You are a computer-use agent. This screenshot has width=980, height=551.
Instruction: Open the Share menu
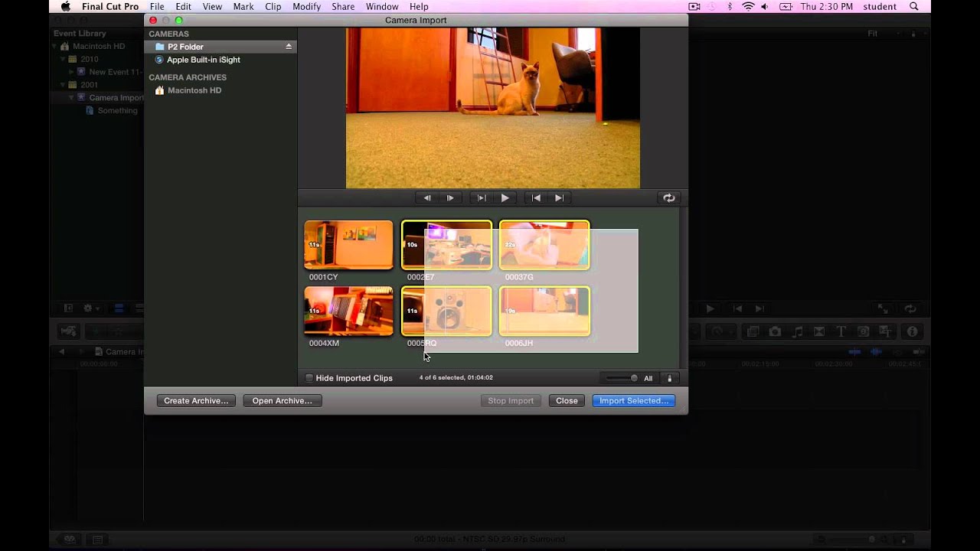tap(343, 6)
